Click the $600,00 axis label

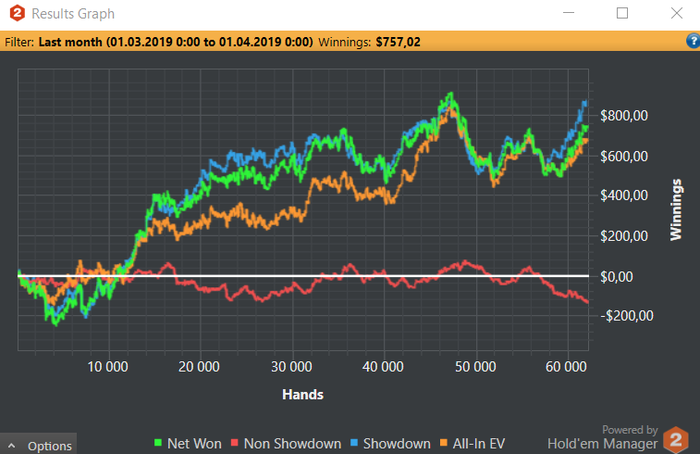624,156
